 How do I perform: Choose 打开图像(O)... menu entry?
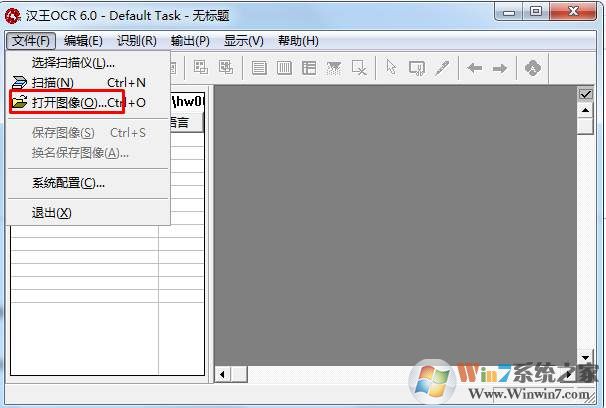point(89,102)
